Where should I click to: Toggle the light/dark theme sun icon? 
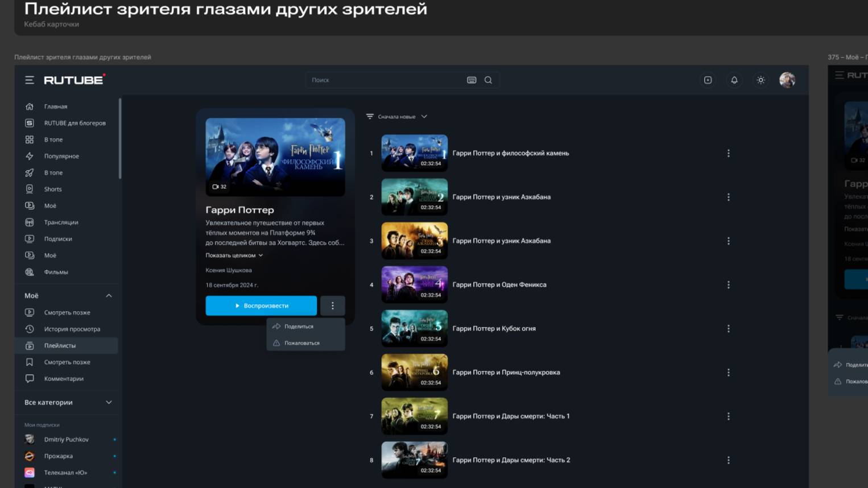760,80
